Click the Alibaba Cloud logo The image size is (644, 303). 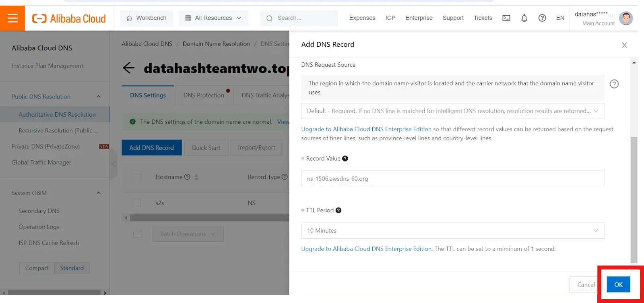[x=69, y=19]
